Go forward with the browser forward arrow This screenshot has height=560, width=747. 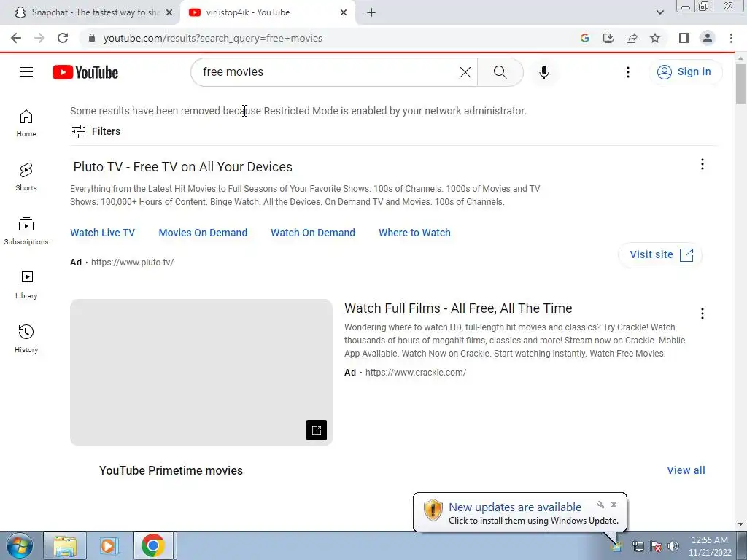[x=39, y=38]
